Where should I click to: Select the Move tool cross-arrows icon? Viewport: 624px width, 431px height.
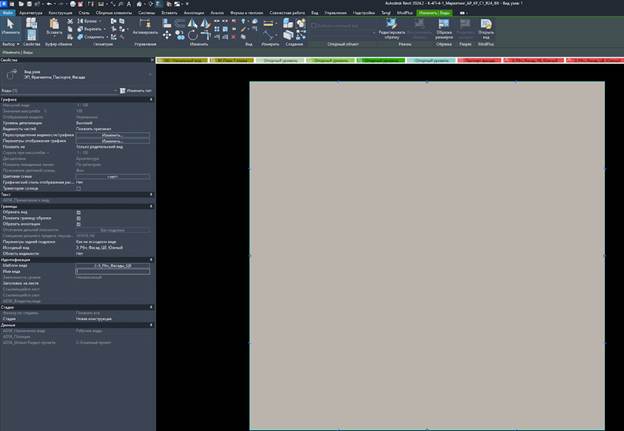(x=166, y=35)
